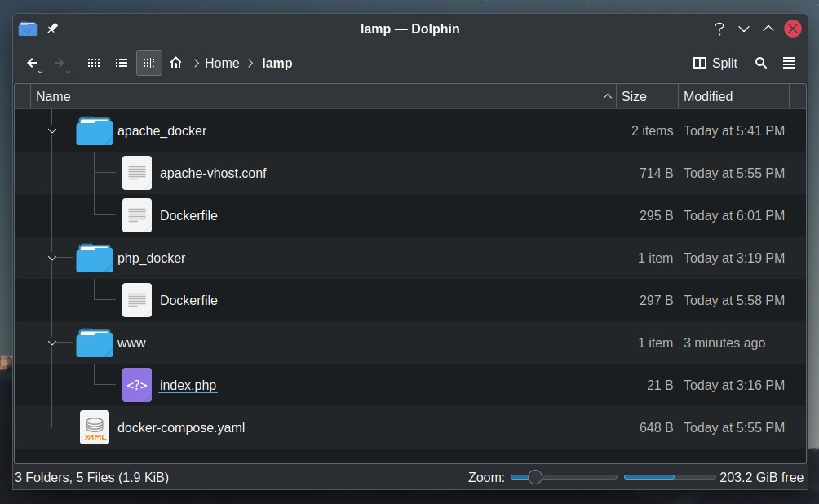Click the 2 items size cell
Image resolution: width=819 pixels, height=504 pixels.
(652, 131)
